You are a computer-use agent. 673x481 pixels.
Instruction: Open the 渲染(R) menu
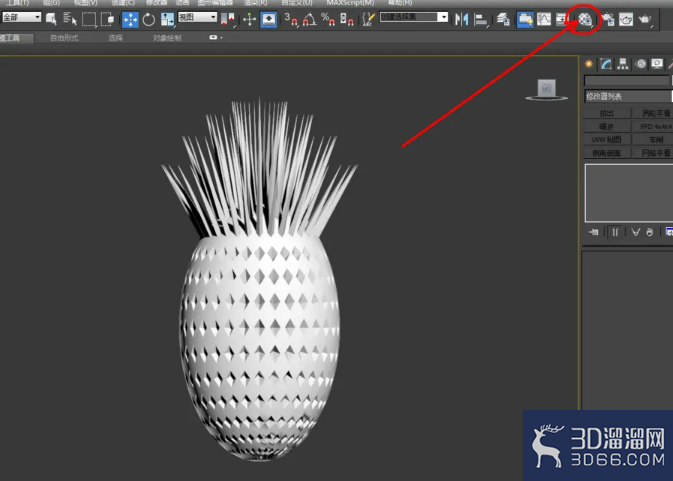click(x=255, y=3)
